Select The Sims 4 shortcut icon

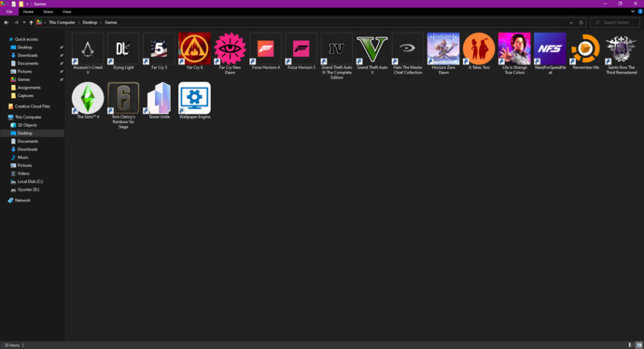[x=88, y=98]
